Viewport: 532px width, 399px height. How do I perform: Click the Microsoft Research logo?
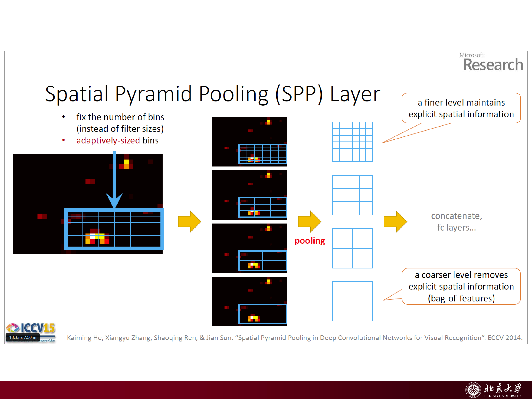click(491, 62)
